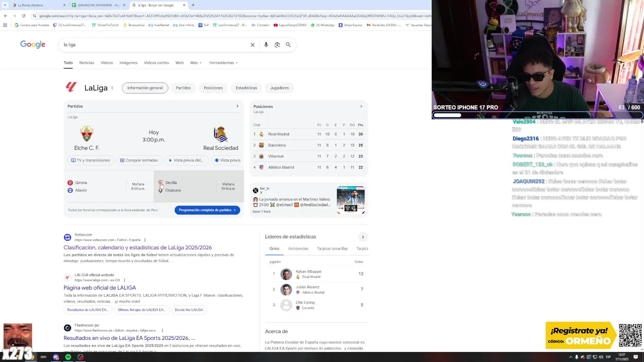Open the Discord taskbar icon
Image resolution: width=644 pixels, height=362 pixels.
coord(56,357)
